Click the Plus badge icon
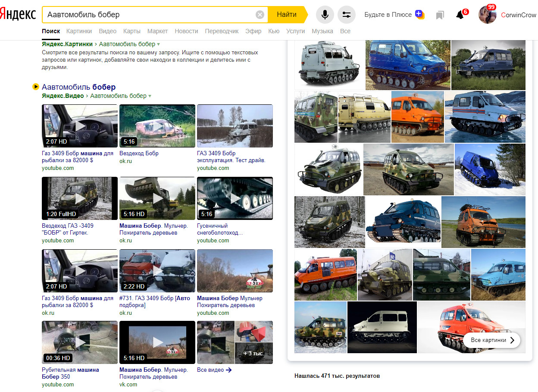The image size is (538, 392). click(x=419, y=14)
